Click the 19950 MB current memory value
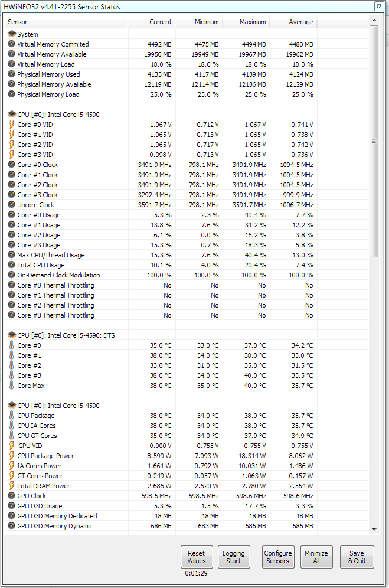This screenshot has width=389, height=588. click(x=158, y=54)
